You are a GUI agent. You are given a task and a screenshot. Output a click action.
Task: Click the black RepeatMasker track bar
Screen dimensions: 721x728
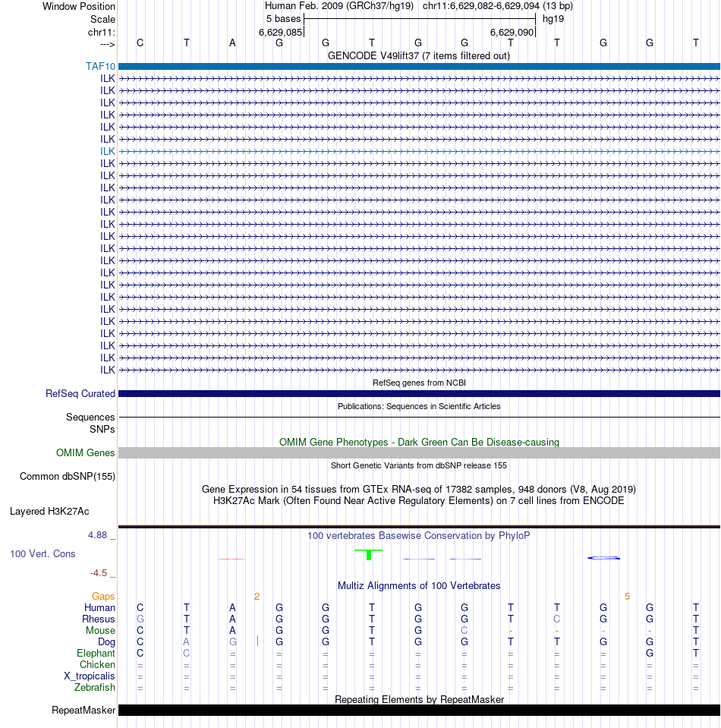[419, 710]
